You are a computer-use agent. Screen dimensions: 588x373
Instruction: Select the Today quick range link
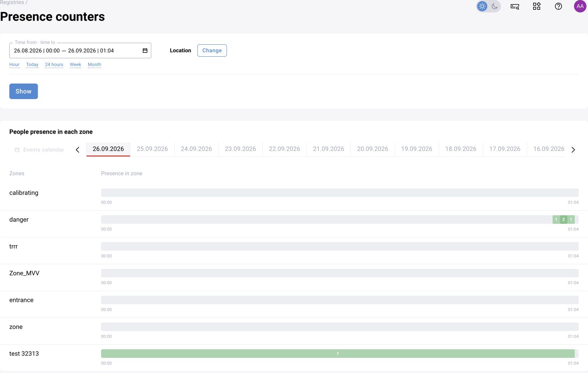[32, 64]
